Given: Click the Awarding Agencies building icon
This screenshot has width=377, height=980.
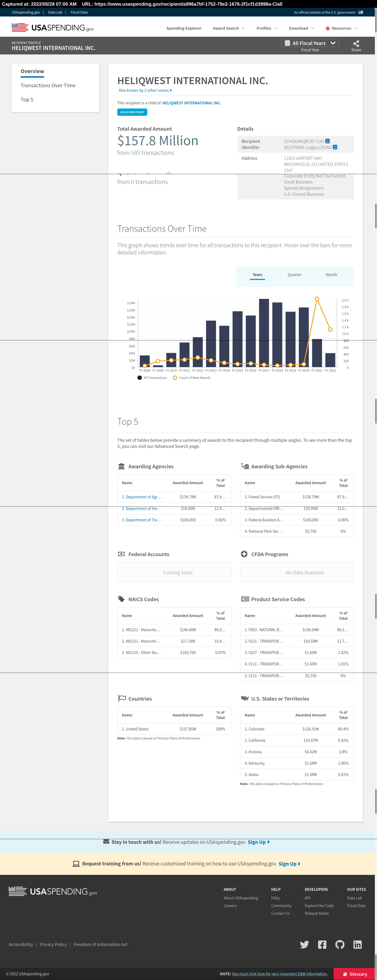Looking at the screenshot, I should [x=122, y=466].
